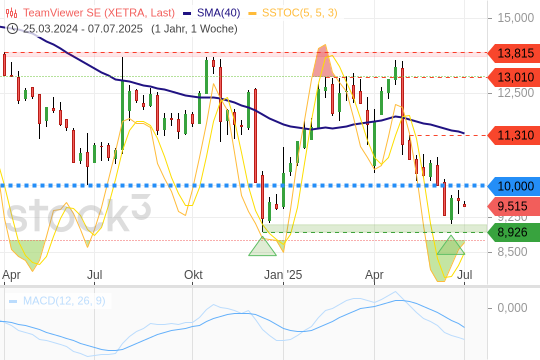Click the clock icon before the date range
The image size is (540, 360).
click(x=12, y=29)
